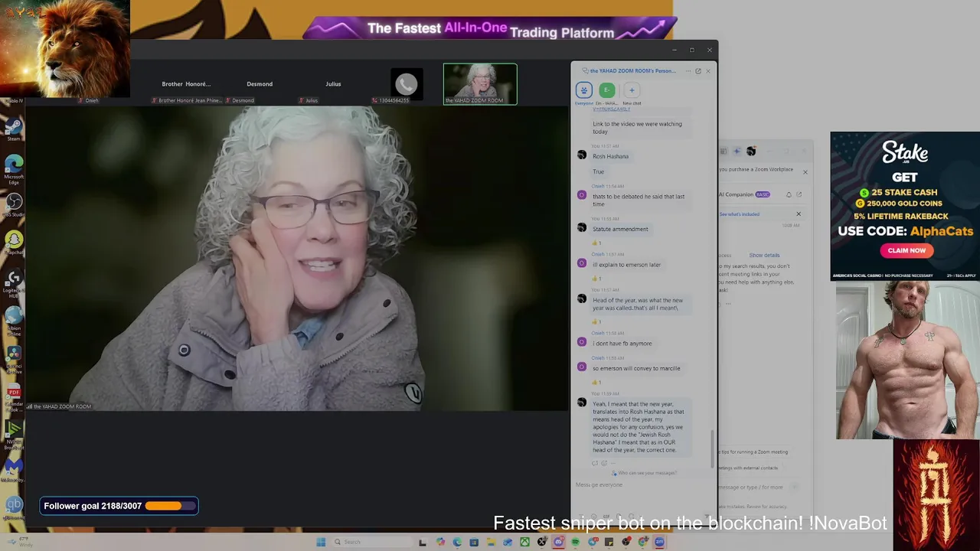Open qBittorrent desktop shortcut
The height and width of the screenshot is (551, 980).
pyautogui.click(x=14, y=507)
